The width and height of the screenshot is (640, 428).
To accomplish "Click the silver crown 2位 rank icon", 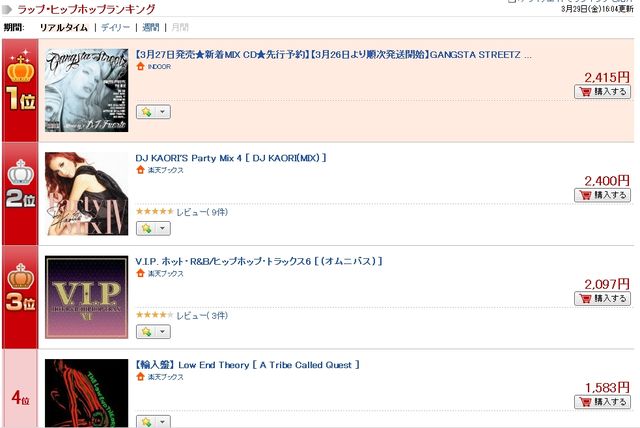I will coord(20,184).
